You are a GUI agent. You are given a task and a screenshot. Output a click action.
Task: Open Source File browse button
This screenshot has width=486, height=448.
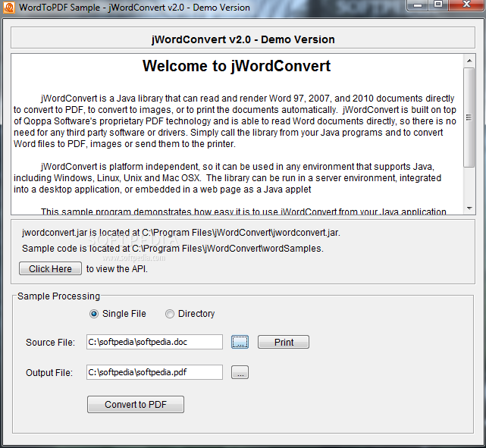pos(240,342)
